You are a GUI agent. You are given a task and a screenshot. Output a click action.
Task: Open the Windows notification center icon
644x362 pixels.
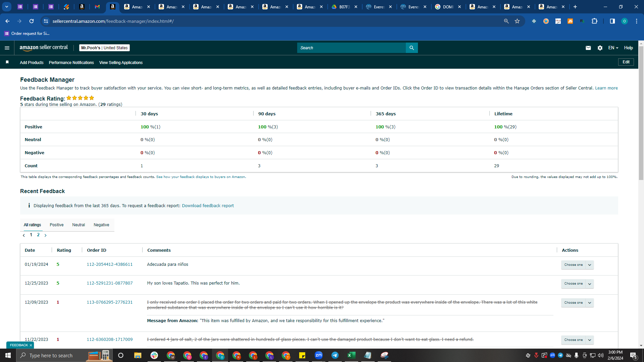pos(634,356)
